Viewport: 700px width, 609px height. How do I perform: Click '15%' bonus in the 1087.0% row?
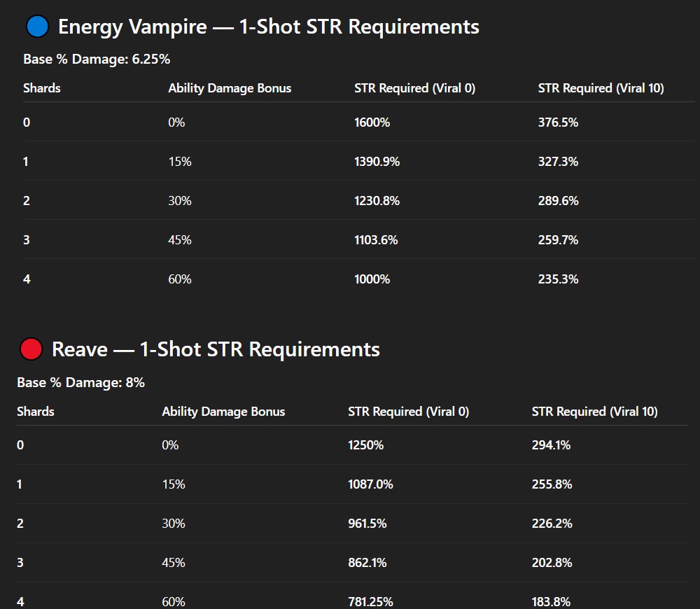174,484
